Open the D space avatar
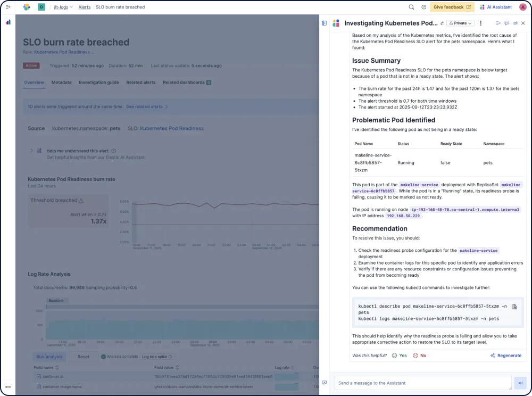Image resolution: width=532 pixels, height=396 pixels. (41, 7)
